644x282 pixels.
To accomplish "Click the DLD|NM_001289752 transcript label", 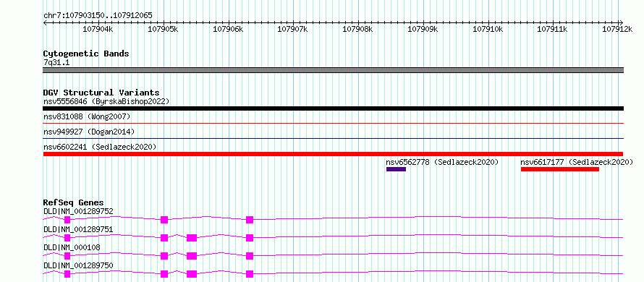I will [x=78, y=211].
